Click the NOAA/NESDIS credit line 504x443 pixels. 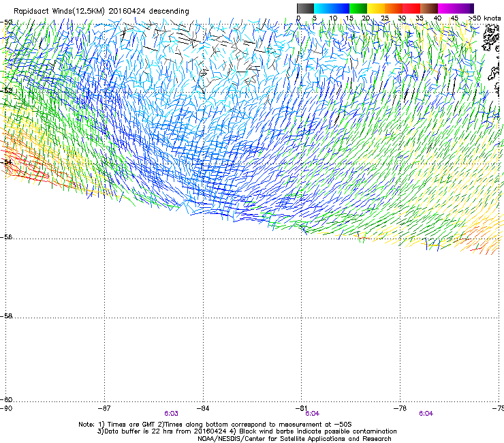(294, 439)
